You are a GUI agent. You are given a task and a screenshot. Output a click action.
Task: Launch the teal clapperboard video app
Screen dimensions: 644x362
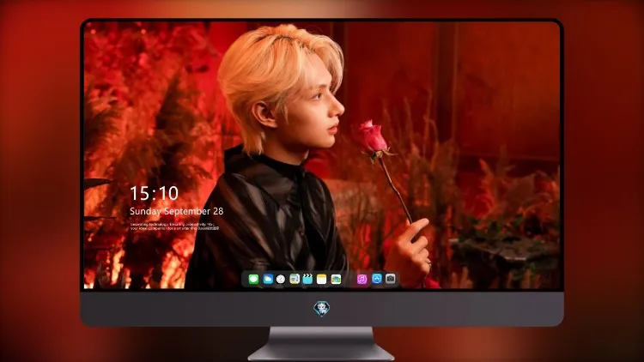(307, 279)
